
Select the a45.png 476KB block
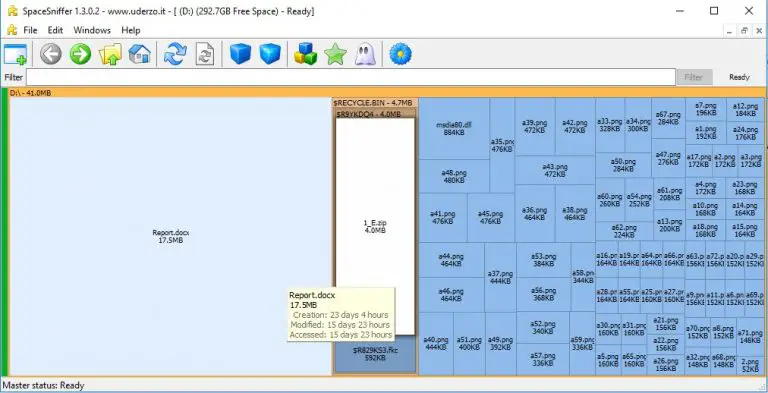tap(490, 218)
